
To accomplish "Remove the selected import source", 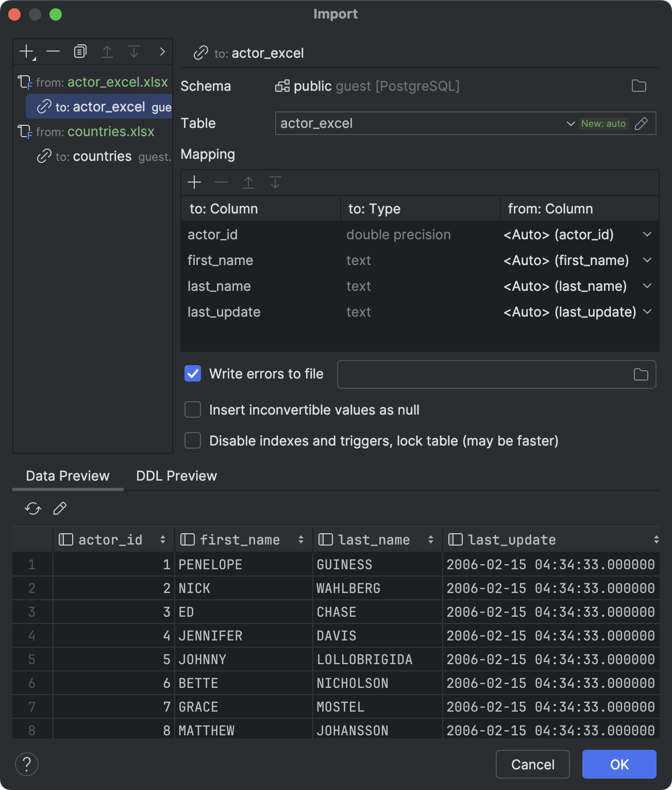I will pos(53,51).
